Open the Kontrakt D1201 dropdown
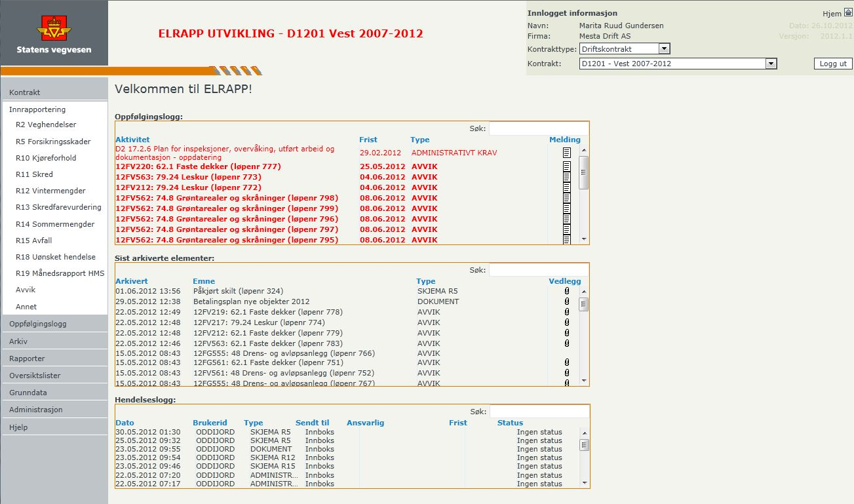Image resolution: width=854 pixels, height=504 pixels. 678,64
